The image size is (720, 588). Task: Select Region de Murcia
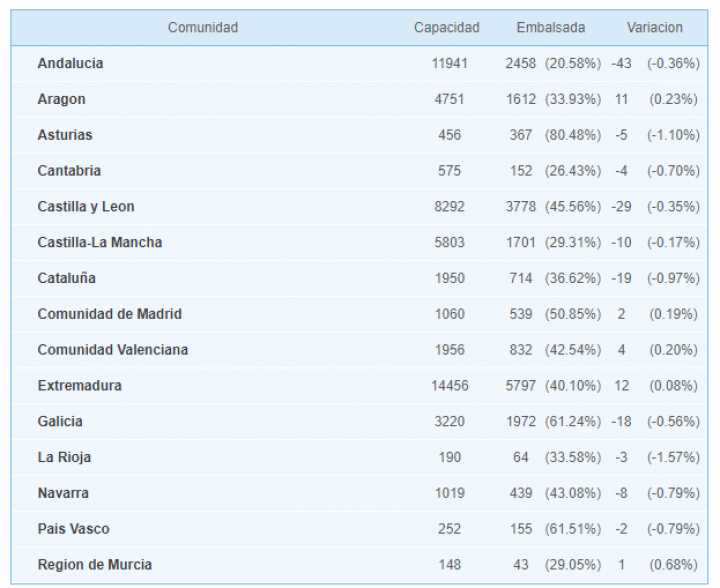coord(94,565)
